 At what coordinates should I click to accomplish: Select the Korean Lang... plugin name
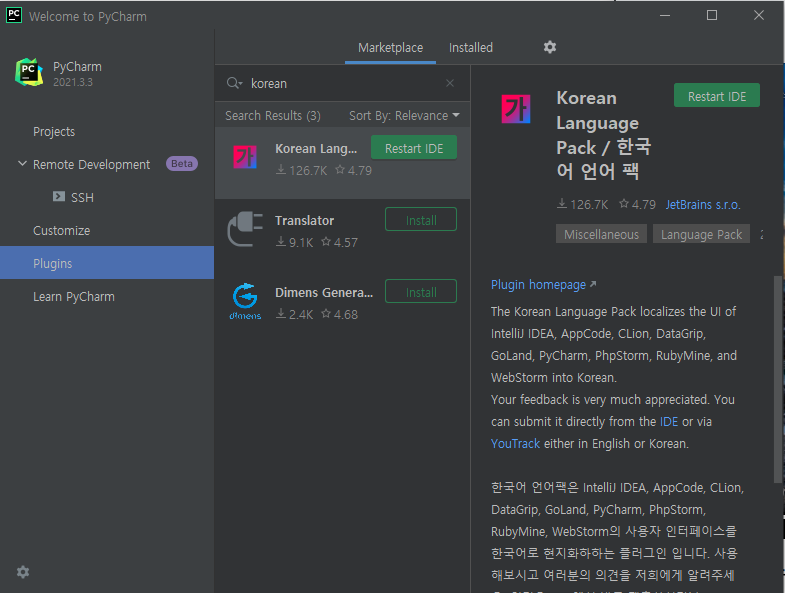[x=316, y=149]
